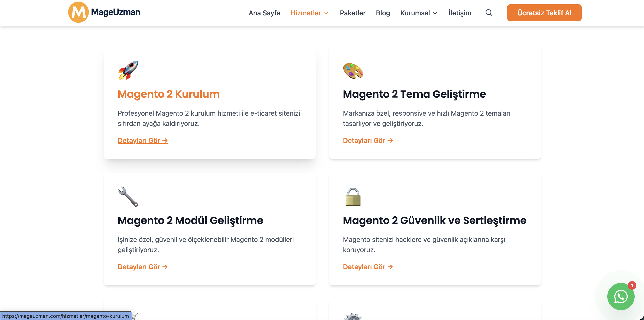Open the WhatsApp chat bubble
This screenshot has height=320, width=644.
click(x=621, y=297)
